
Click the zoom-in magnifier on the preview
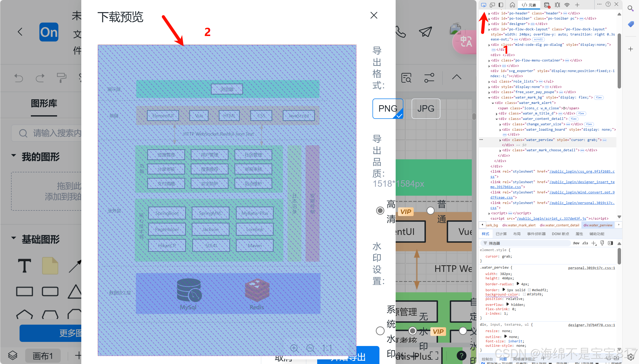pos(294,348)
